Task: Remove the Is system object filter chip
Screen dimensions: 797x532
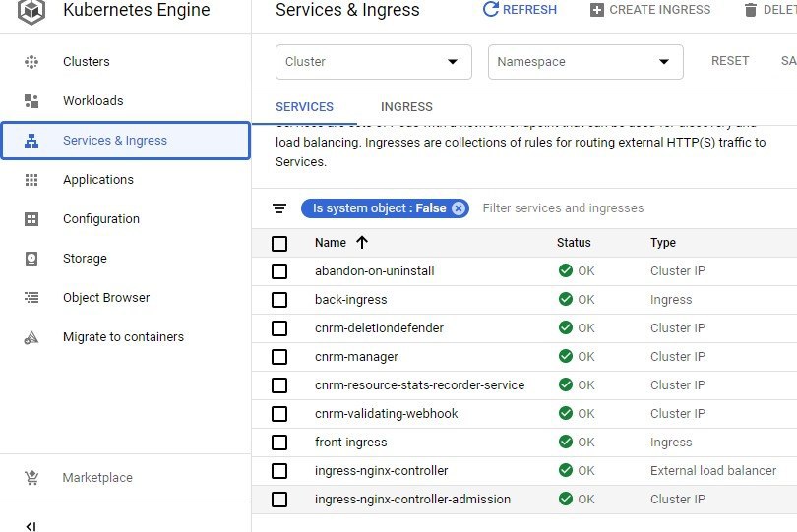Action: [x=459, y=208]
